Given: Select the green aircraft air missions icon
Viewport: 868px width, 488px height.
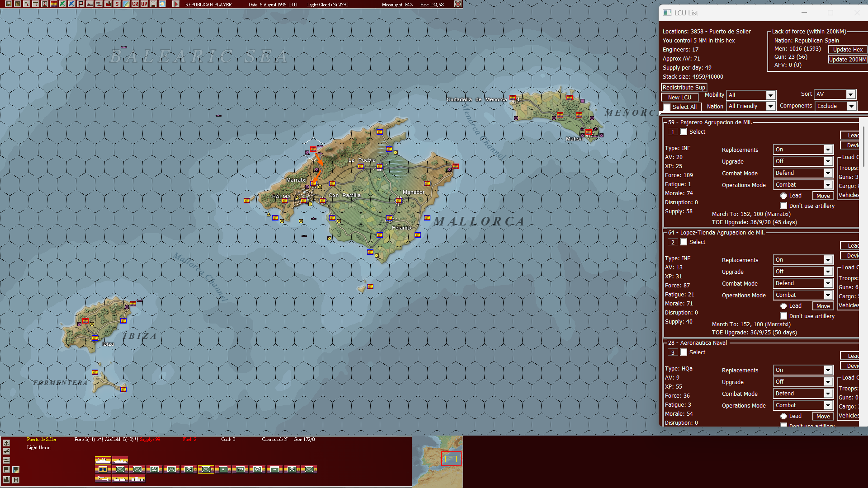Looking at the screenshot, I should (x=63, y=4).
